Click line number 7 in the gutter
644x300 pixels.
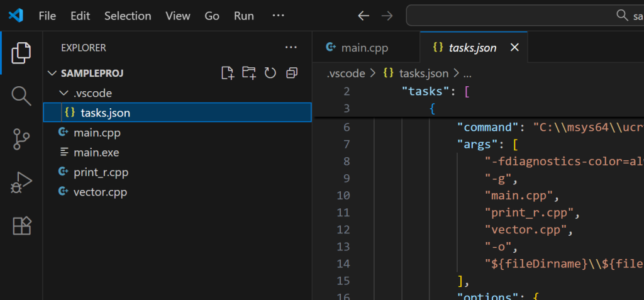click(x=345, y=144)
